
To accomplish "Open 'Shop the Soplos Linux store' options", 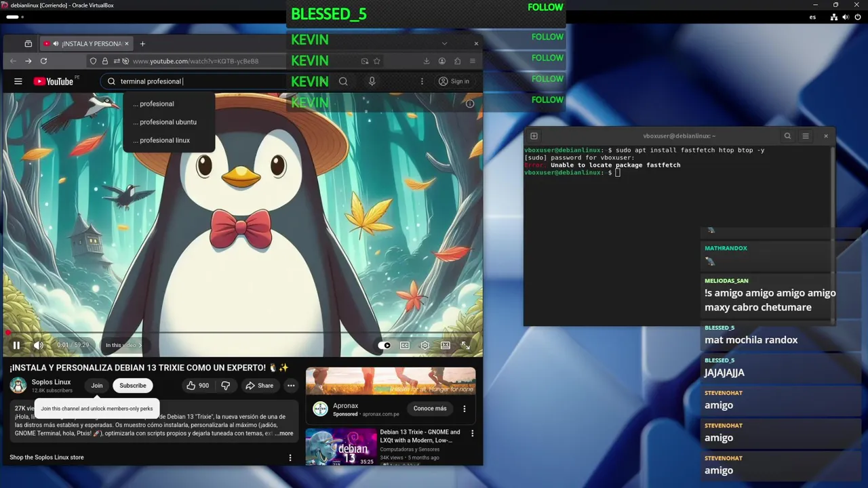I will pos(290,457).
